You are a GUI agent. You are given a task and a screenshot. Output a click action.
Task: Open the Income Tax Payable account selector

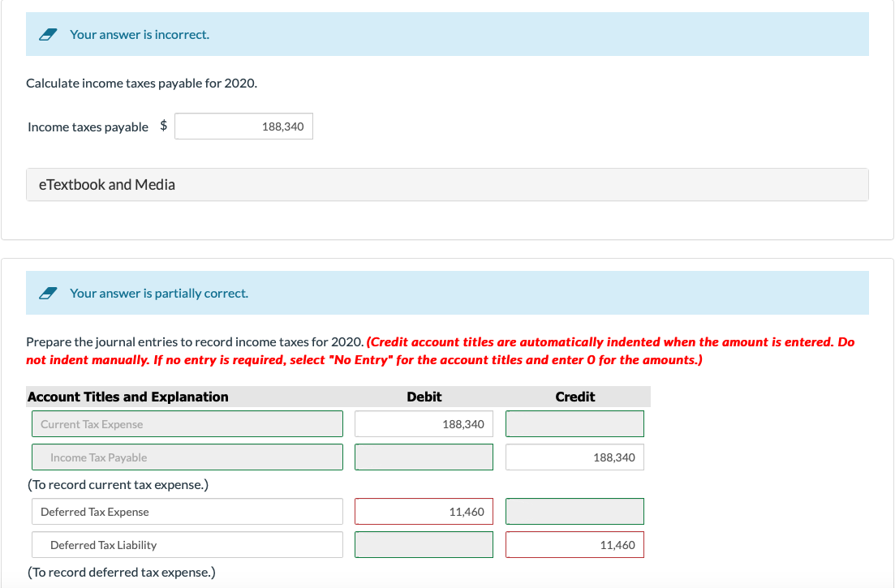[x=187, y=457]
